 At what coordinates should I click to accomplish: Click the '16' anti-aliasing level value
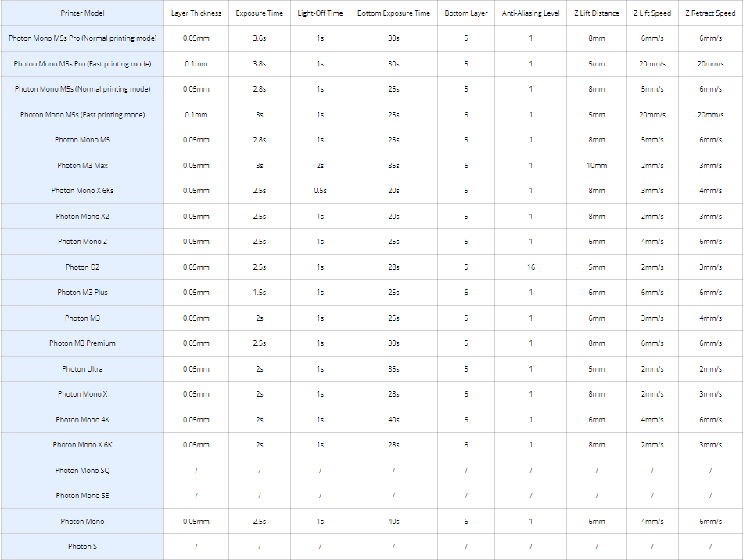click(531, 267)
